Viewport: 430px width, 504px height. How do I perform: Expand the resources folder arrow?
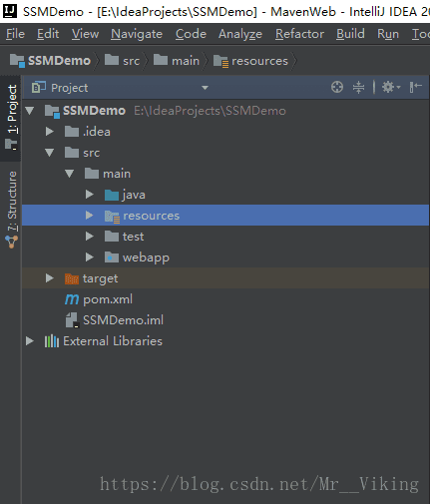(x=89, y=216)
